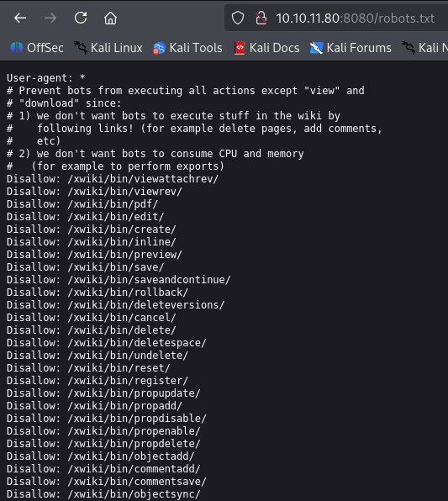Go back to the previous page
Image resolution: width=448 pixels, height=501 pixels.
pyautogui.click(x=20, y=18)
